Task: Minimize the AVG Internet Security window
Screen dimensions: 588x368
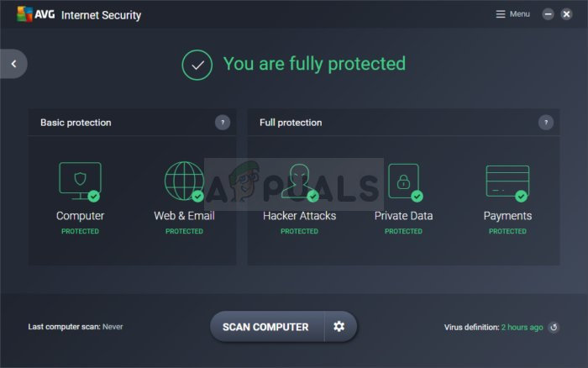Action: (549, 14)
